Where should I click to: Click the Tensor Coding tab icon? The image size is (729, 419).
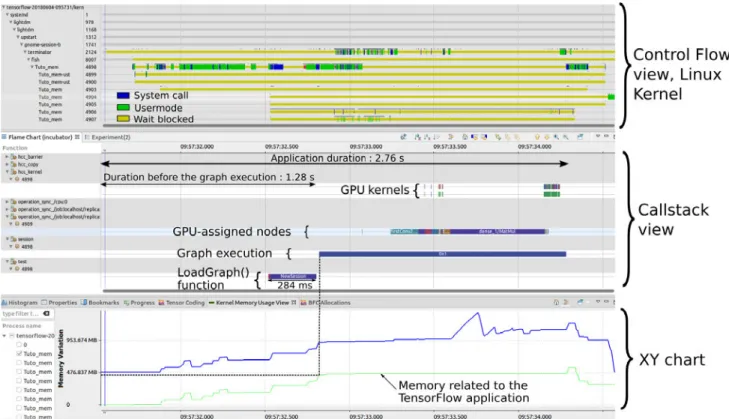[x=161, y=303]
